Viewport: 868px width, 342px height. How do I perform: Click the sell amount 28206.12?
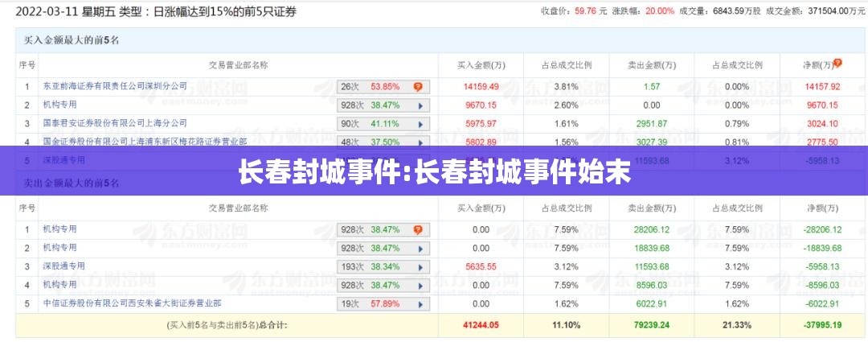(652, 229)
